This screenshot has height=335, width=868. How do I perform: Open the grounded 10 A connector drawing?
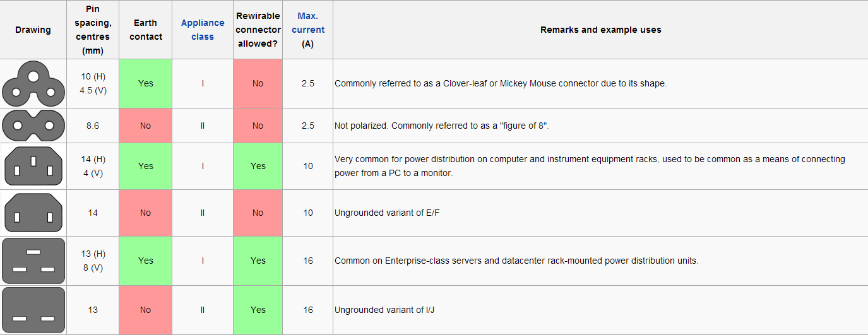point(33,166)
